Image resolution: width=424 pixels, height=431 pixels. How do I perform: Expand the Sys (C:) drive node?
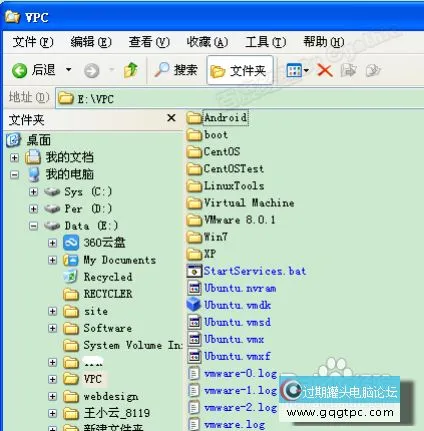33,192
